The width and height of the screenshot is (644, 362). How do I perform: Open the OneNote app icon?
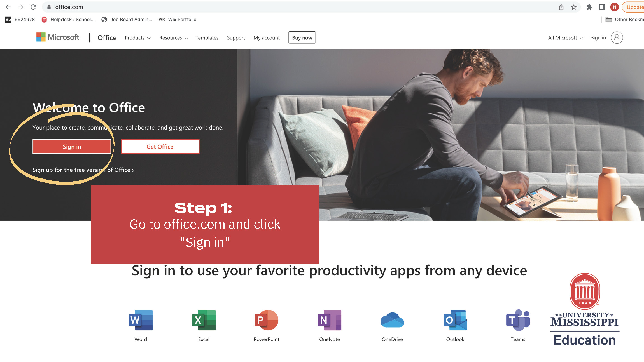click(330, 320)
